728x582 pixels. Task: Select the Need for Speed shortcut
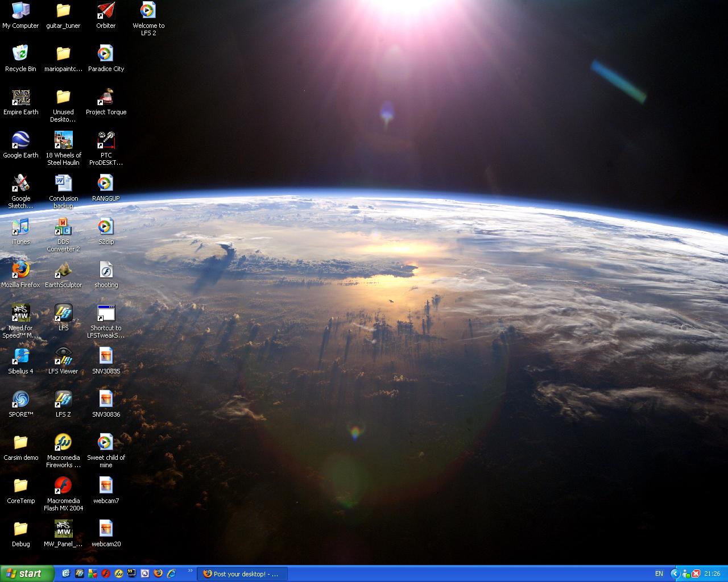pos(20,321)
